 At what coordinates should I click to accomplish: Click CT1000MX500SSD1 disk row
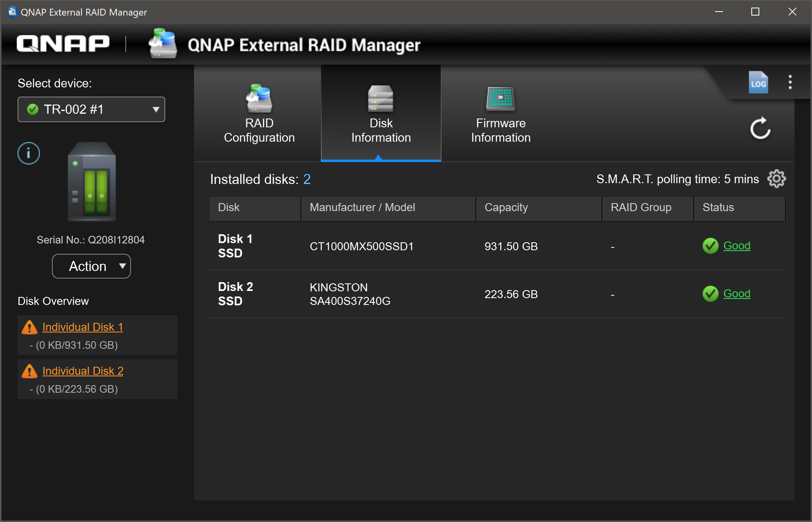coord(497,245)
